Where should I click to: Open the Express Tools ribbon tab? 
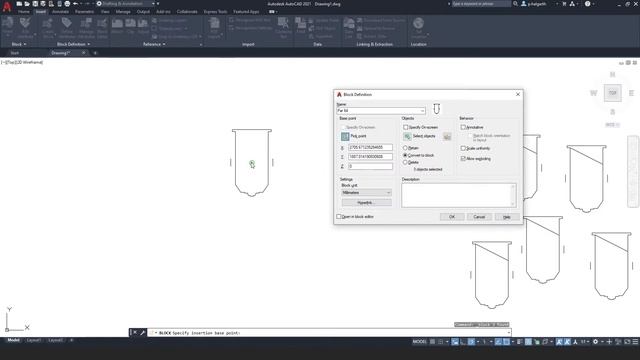point(216,12)
